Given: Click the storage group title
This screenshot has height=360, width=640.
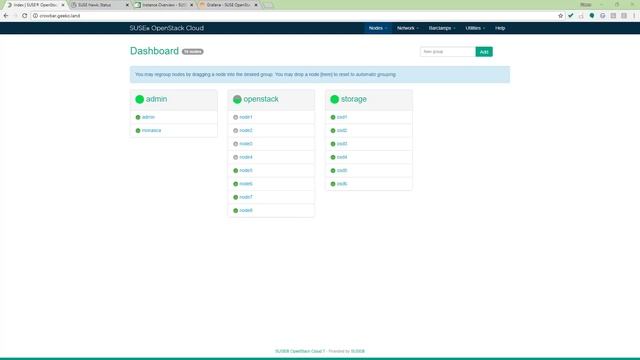Looking at the screenshot, I should (x=354, y=99).
